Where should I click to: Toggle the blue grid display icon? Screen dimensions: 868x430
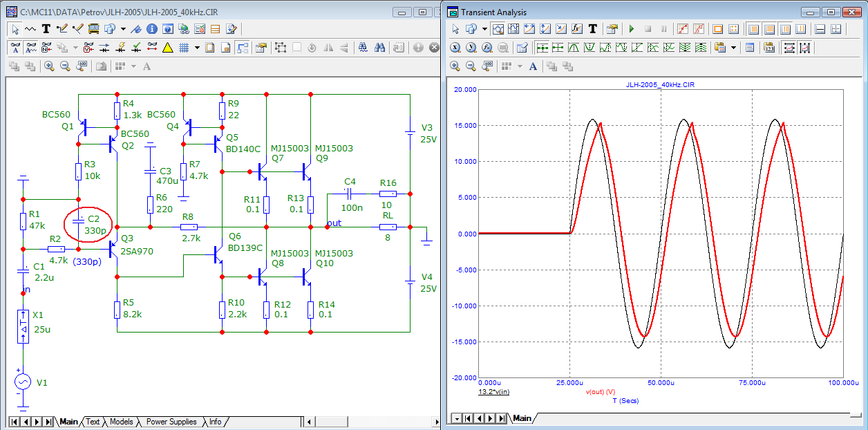coord(184,48)
